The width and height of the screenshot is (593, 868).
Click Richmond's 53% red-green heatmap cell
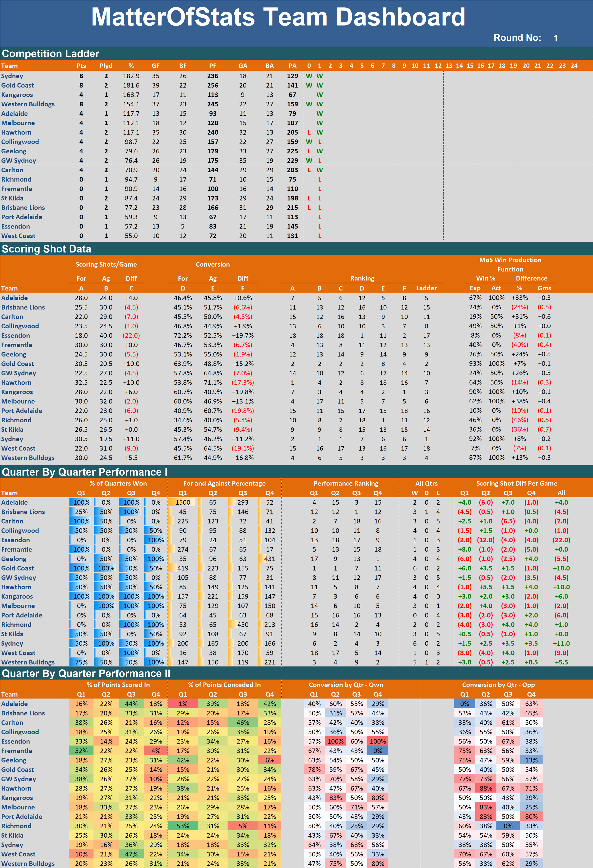click(x=182, y=826)
